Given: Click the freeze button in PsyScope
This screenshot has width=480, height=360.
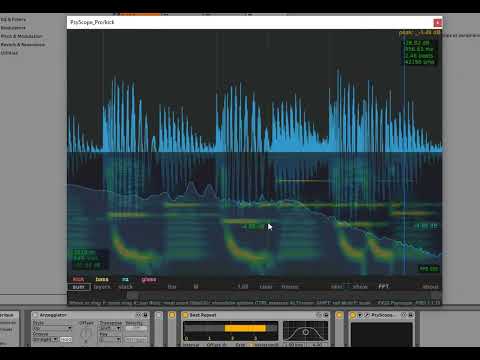Looking at the screenshot, I should [290, 287].
